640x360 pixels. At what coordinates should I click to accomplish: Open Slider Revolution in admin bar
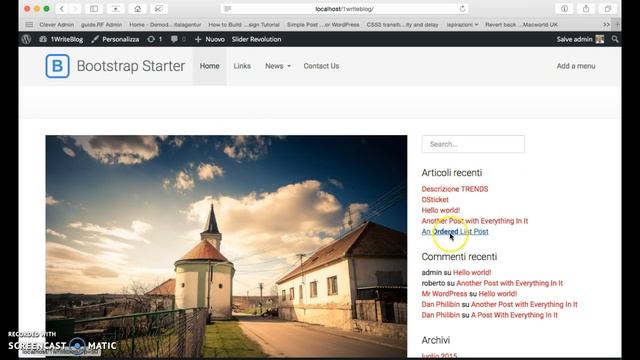pos(256,39)
